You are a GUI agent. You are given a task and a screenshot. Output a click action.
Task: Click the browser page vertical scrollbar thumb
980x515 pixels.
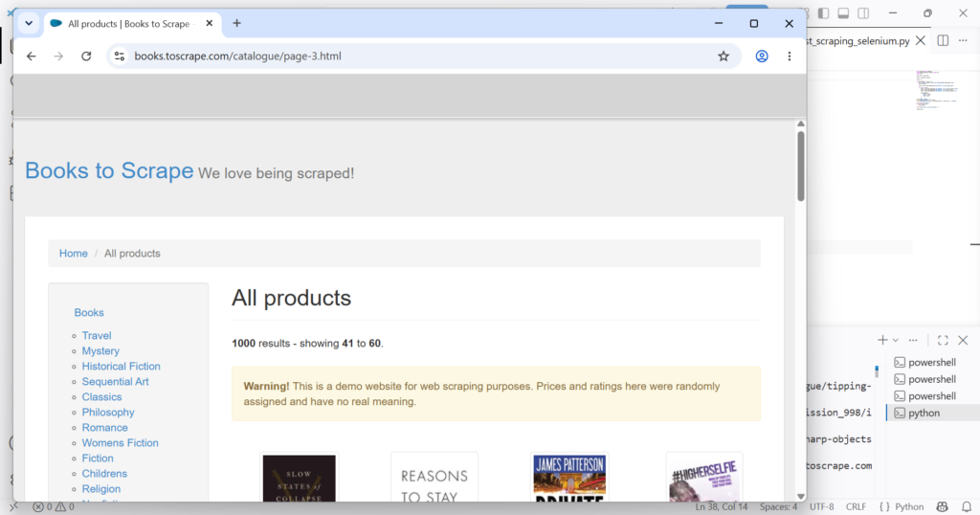click(x=801, y=167)
